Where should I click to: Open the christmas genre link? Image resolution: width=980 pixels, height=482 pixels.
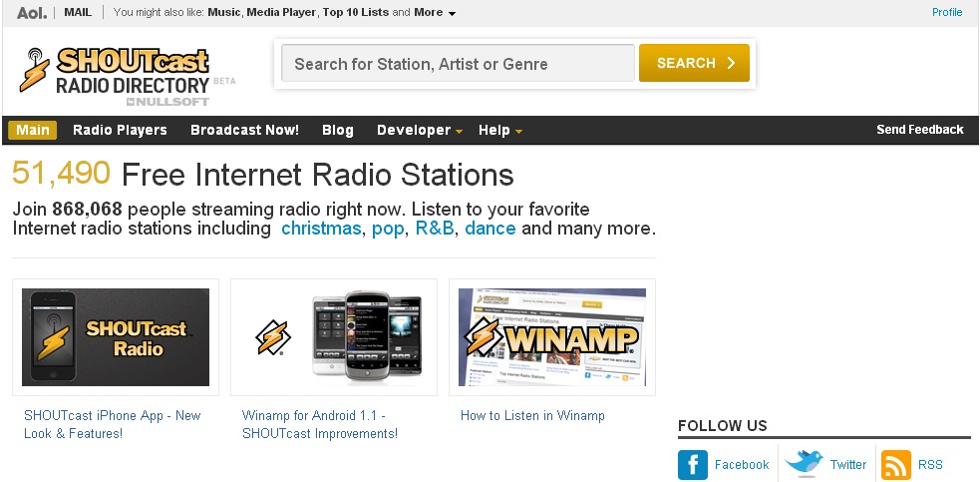pyautogui.click(x=321, y=229)
